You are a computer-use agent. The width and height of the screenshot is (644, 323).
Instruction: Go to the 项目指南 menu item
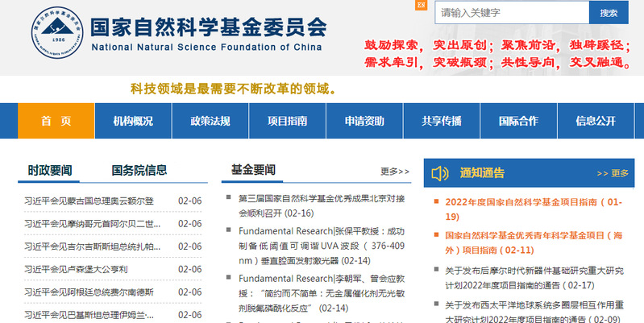288,121
